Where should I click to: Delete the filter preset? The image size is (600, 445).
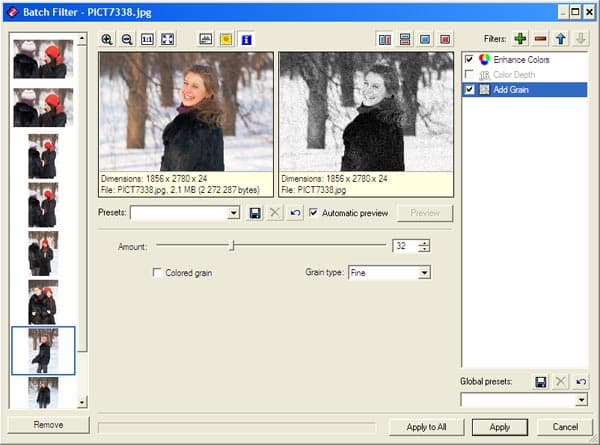click(x=275, y=213)
